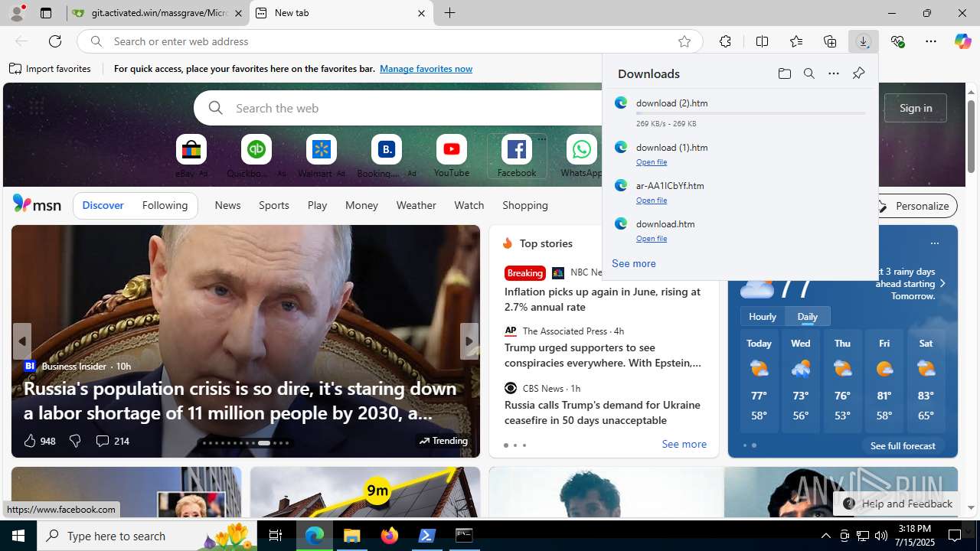Open Browser essentials icon
980x551 pixels.
click(x=897, y=41)
